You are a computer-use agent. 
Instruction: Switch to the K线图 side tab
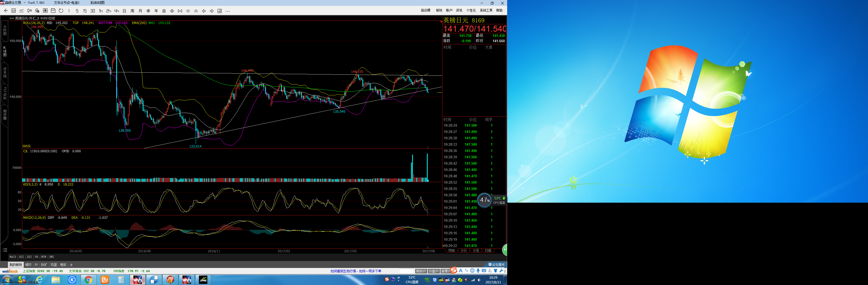5,51
